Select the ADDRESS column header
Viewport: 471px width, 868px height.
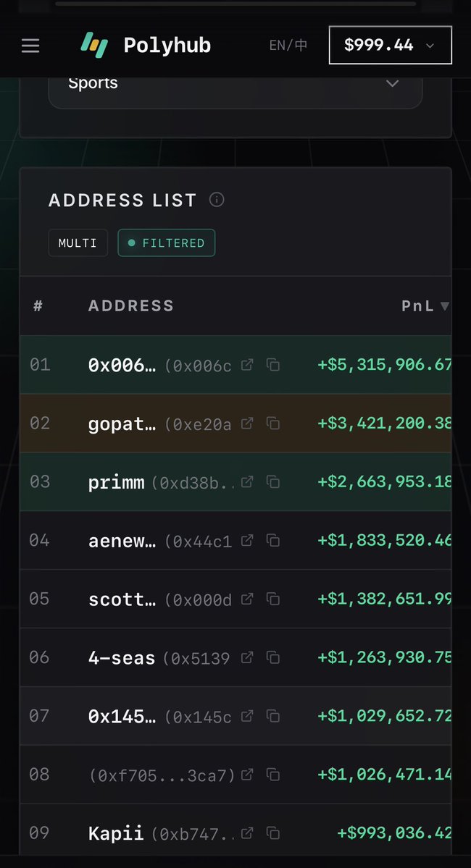pyautogui.click(x=131, y=306)
